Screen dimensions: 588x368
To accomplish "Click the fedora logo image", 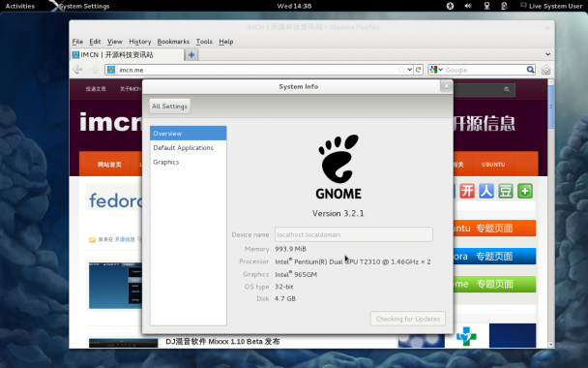I will [115, 200].
